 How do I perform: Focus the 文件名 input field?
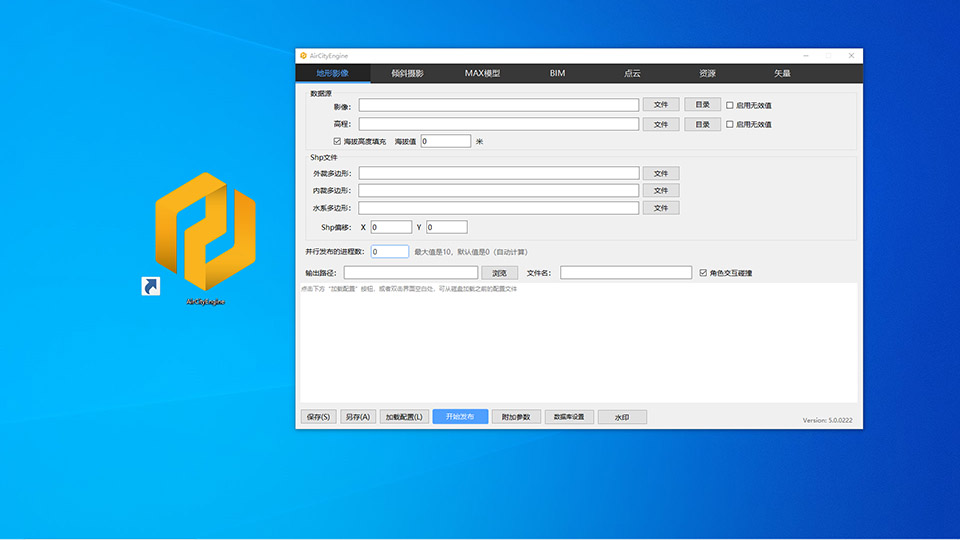coord(626,272)
